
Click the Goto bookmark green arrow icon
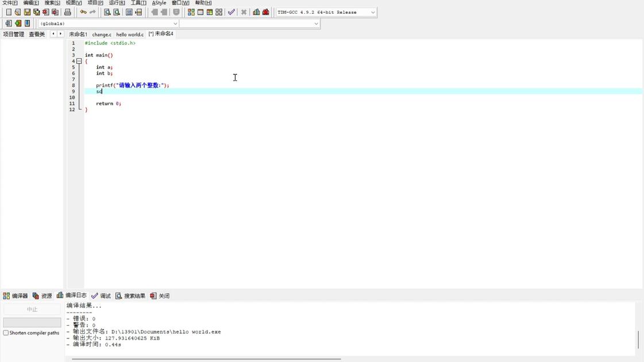pos(18,24)
